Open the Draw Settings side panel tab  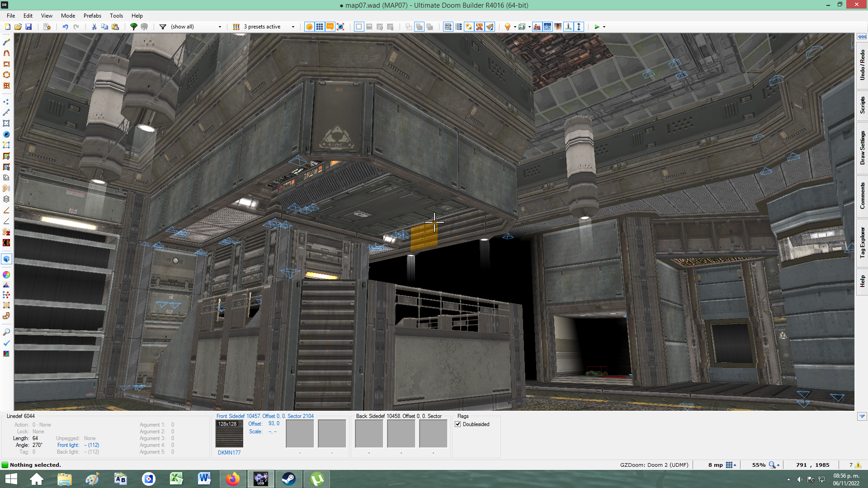pyautogui.click(x=862, y=147)
